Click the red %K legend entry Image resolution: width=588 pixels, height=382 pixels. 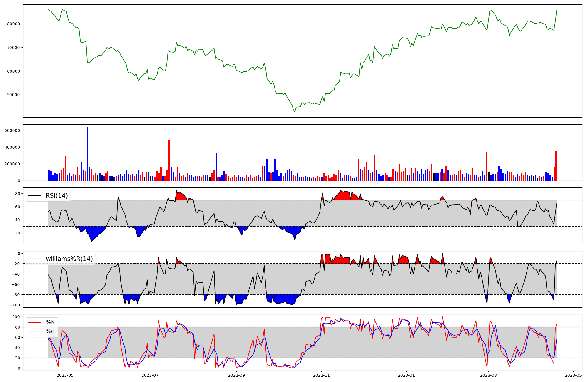pyautogui.click(x=50, y=322)
